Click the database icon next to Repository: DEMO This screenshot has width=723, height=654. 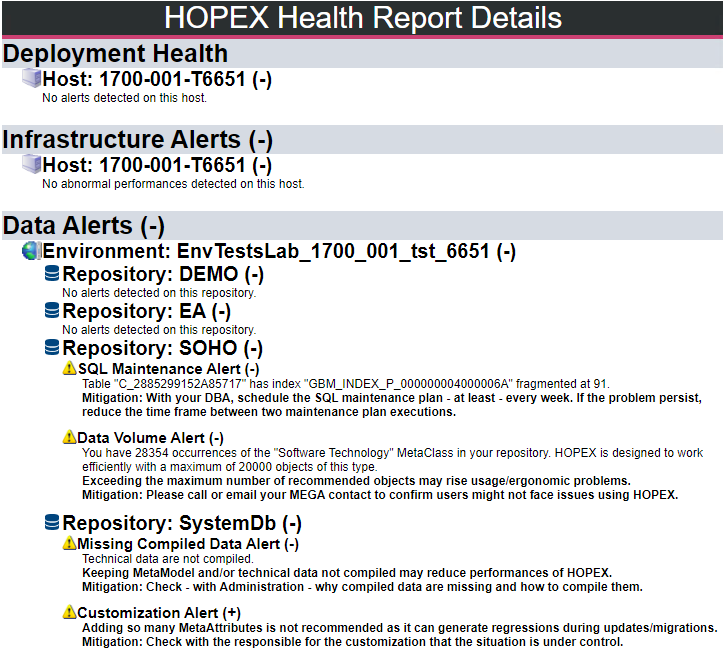coord(52,274)
